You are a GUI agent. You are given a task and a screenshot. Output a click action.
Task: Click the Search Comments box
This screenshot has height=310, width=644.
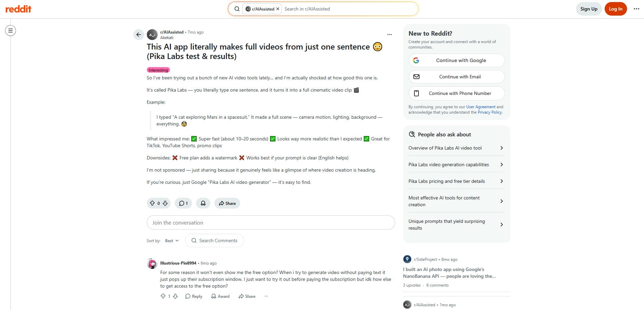click(x=214, y=240)
